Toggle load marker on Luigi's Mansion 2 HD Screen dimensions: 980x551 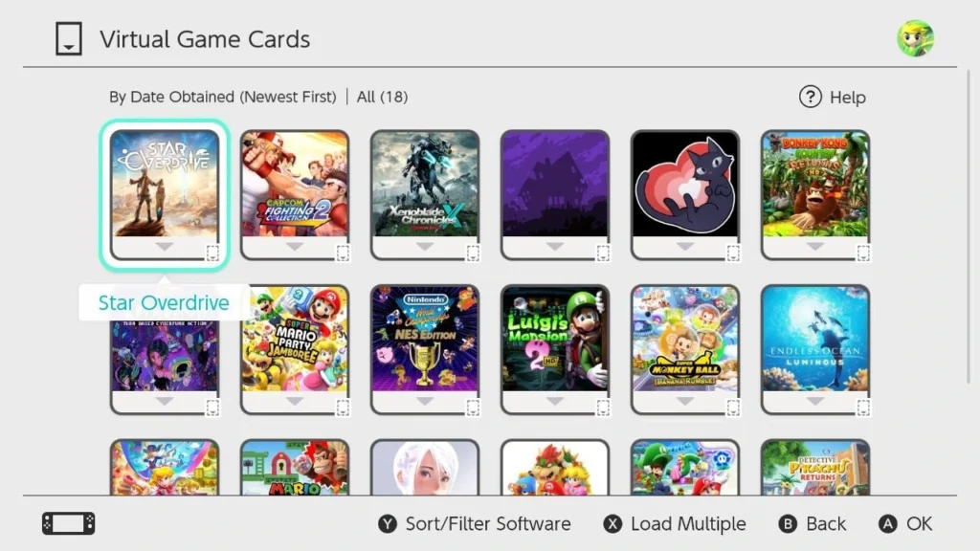603,408
